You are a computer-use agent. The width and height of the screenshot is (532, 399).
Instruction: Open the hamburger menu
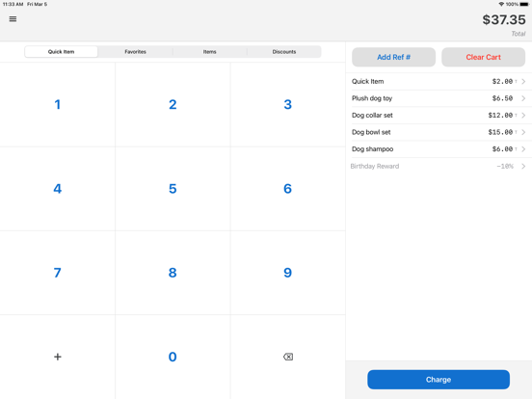[13, 19]
